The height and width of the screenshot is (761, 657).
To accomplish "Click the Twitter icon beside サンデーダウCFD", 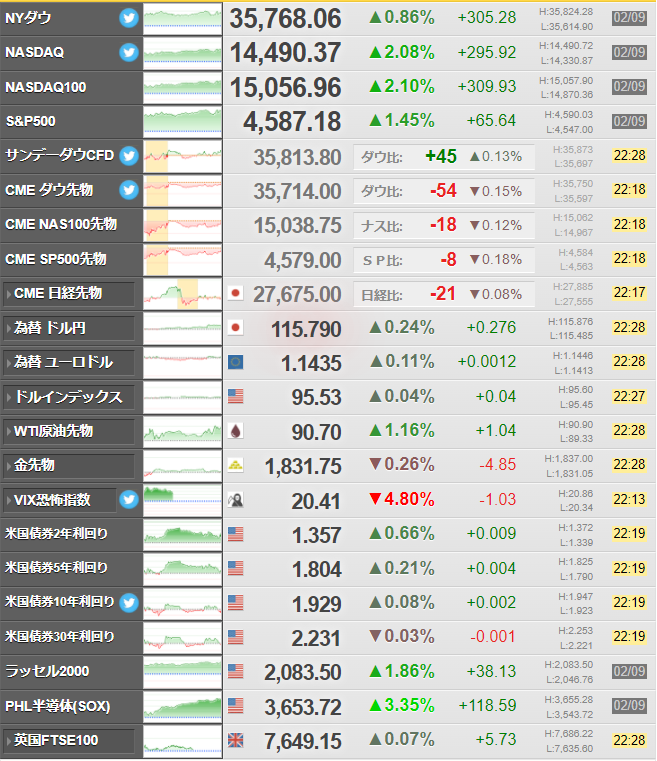I will coord(129,156).
